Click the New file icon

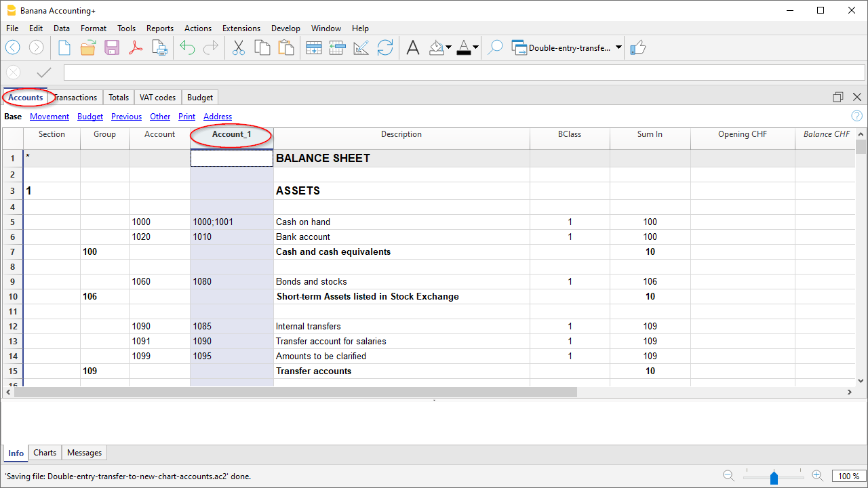(64, 47)
